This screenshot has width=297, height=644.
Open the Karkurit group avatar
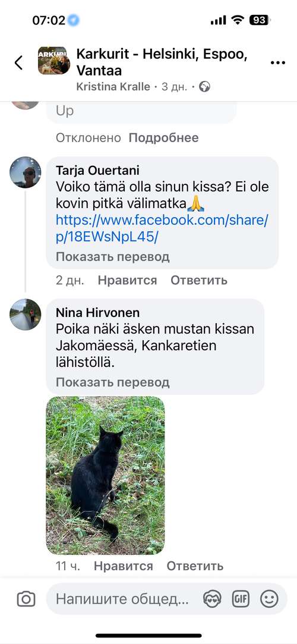click(x=53, y=61)
